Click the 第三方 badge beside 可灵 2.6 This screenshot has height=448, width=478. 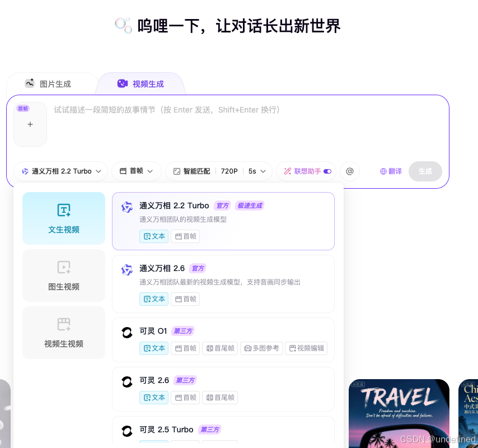tap(185, 381)
